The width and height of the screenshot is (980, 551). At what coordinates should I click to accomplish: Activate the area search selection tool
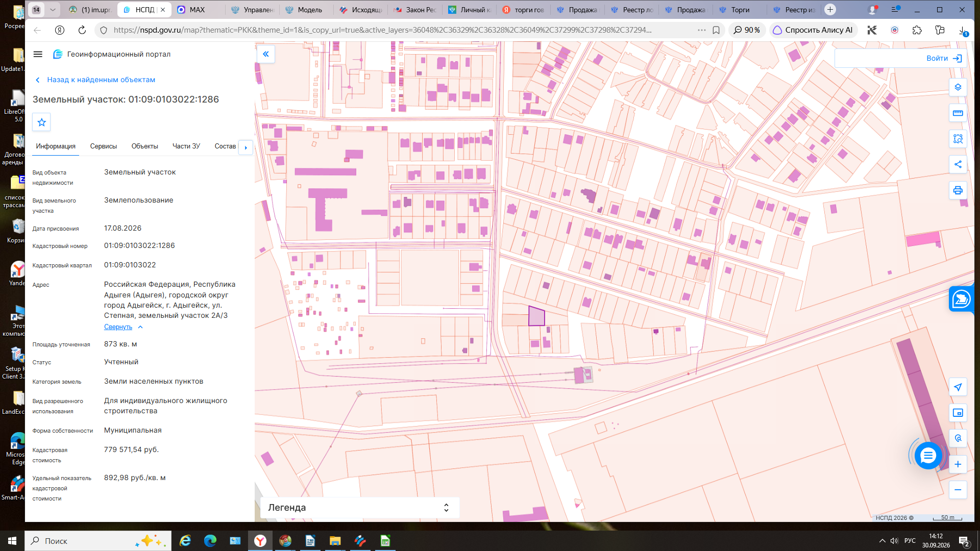pyautogui.click(x=958, y=139)
